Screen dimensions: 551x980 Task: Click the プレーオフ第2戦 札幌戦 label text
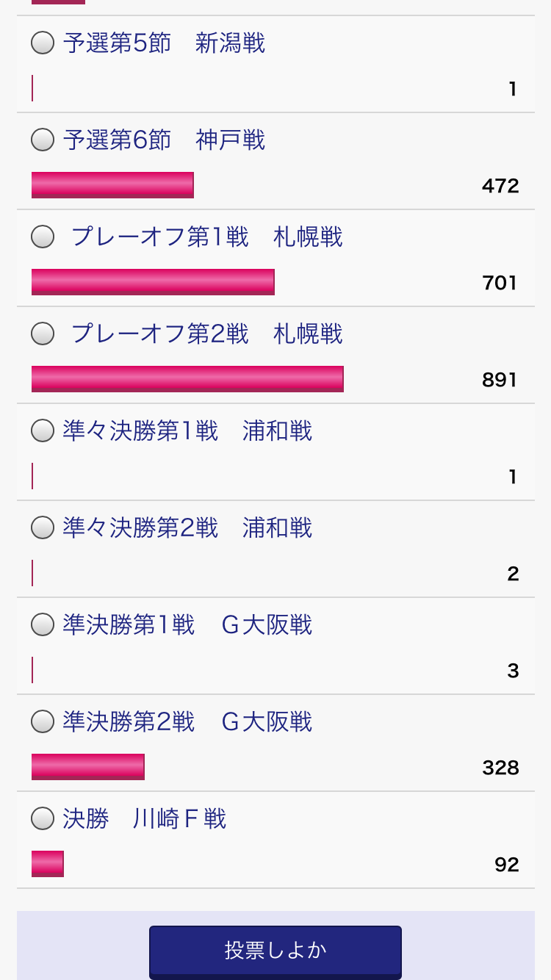[x=206, y=334]
